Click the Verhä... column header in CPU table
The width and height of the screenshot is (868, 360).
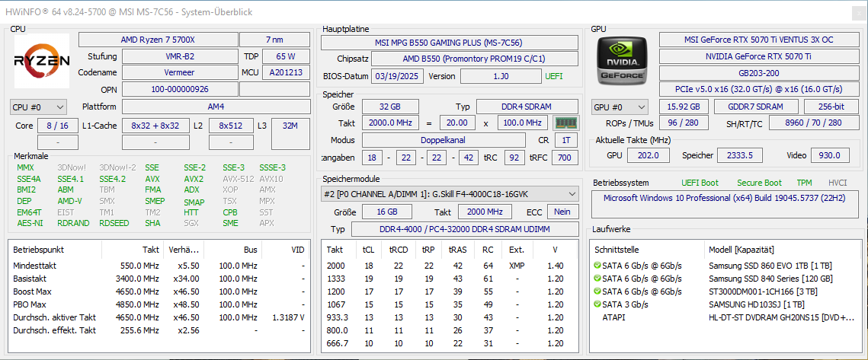click(x=183, y=250)
